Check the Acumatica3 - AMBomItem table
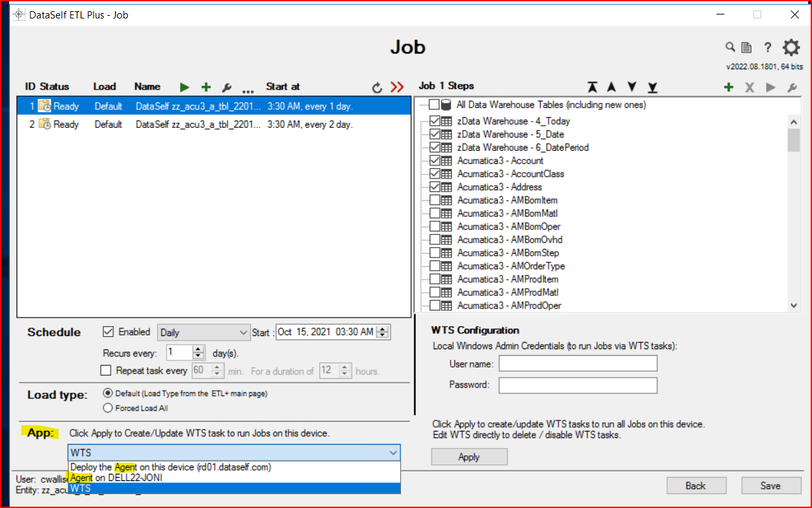 (435, 200)
